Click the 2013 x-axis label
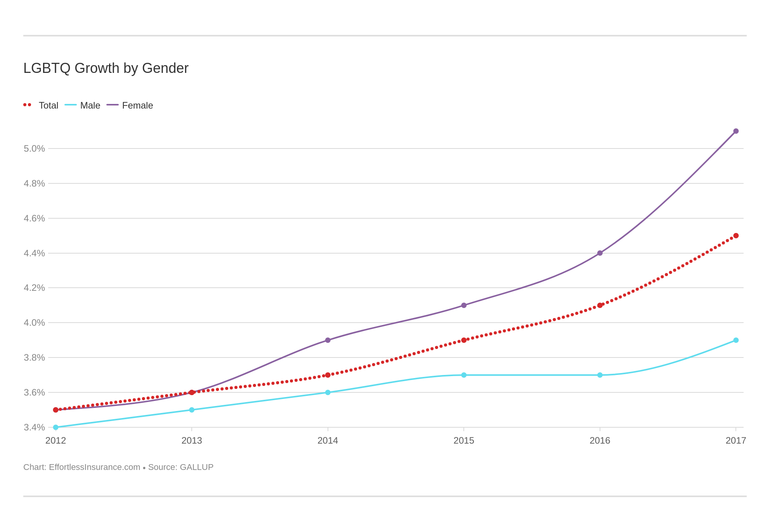The height and width of the screenshot is (532, 770). (192, 440)
